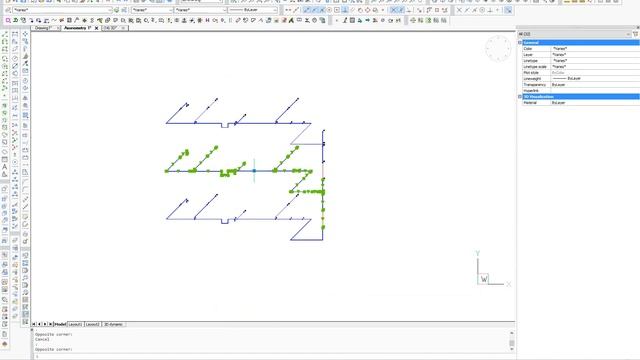Switch to the third document tab
The width and height of the screenshot is (640, 360).
pyautogui.click(x=114, y=28)
